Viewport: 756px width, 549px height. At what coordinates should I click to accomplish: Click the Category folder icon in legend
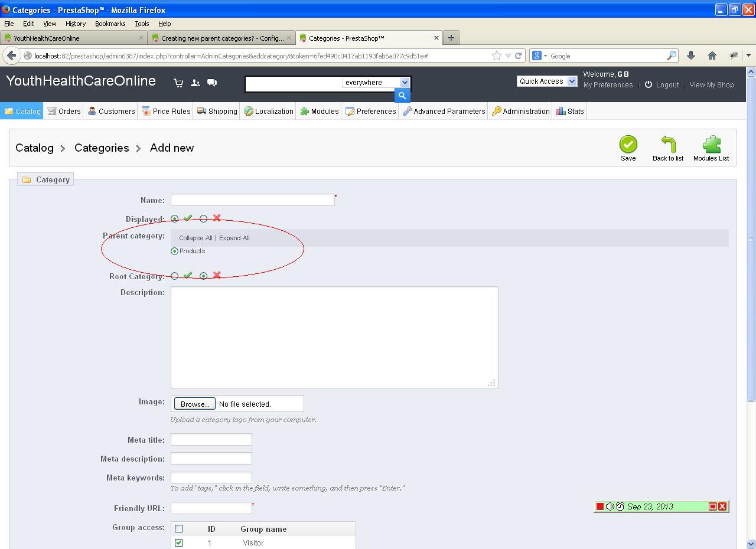tap(27, 179)
